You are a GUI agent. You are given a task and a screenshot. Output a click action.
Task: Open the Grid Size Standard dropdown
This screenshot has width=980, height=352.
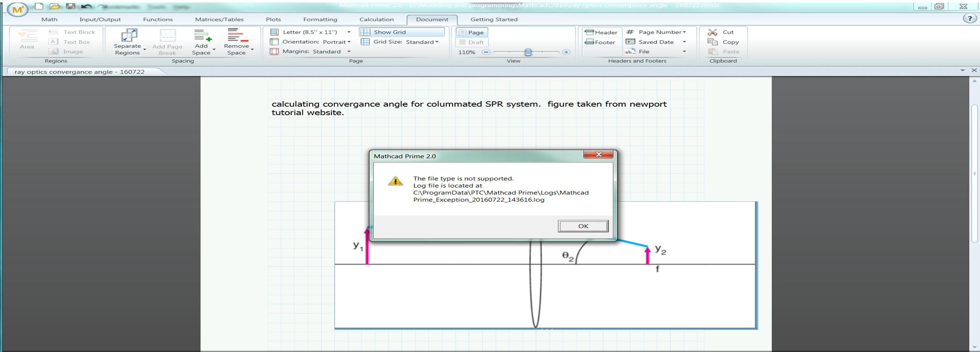pyautogui.click(x=437, y=42)
